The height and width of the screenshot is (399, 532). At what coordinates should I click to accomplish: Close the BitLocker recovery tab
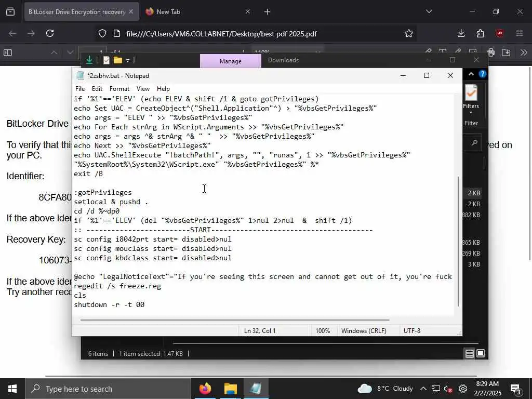tap(131, 11)
